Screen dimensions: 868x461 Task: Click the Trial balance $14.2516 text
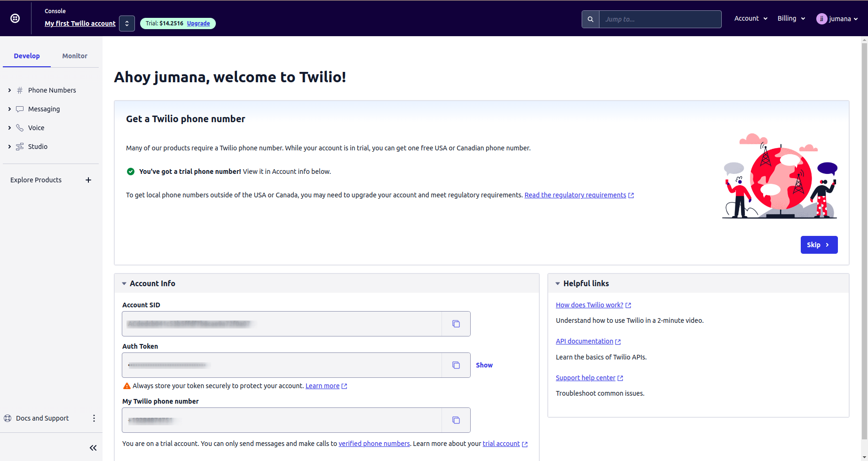click(164, 23)
